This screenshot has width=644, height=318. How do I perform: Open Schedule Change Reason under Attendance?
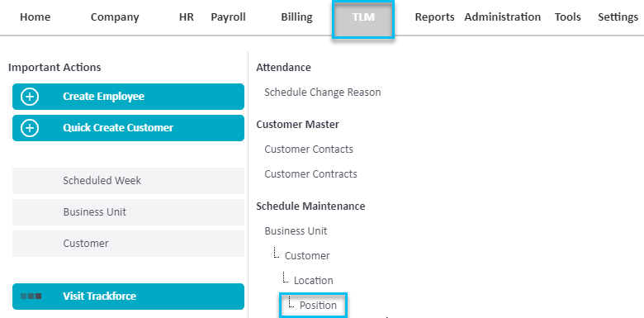[322, 92]
